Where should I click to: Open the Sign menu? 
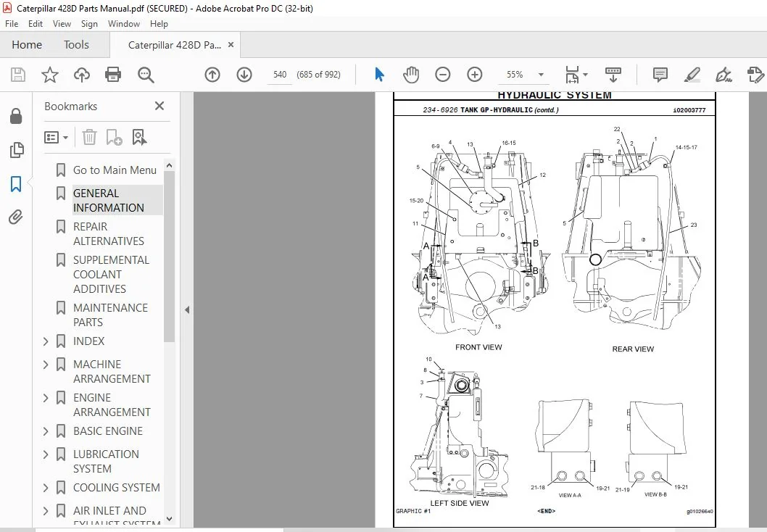[x=89, y=23]
